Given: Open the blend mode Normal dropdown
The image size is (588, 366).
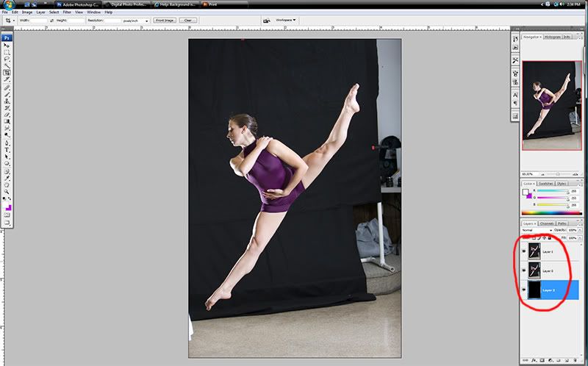Looking at the screenshot, I should (537, 230).
